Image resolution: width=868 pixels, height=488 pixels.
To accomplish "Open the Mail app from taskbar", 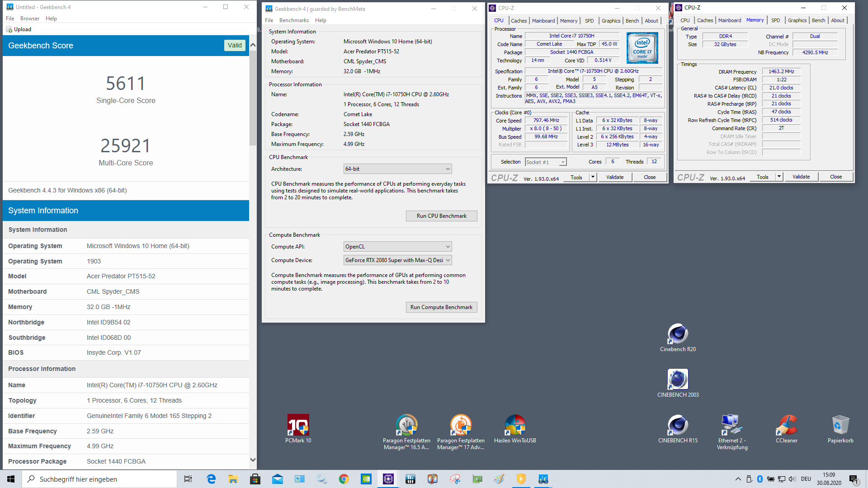I will (278, 479).
